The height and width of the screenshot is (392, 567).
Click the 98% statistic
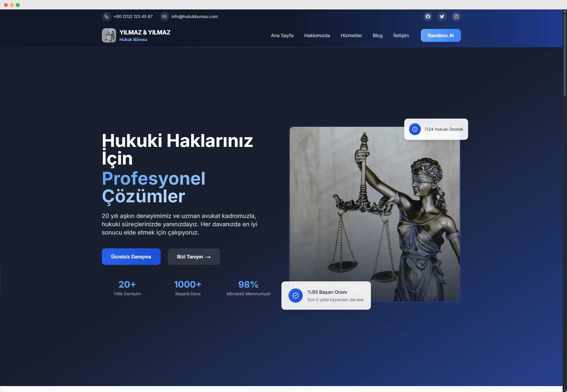click(x=248, y=284)
